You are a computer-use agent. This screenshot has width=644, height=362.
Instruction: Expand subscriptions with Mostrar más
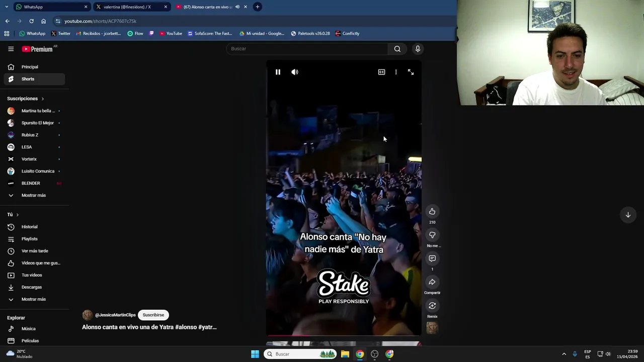(x=34, y=195)
